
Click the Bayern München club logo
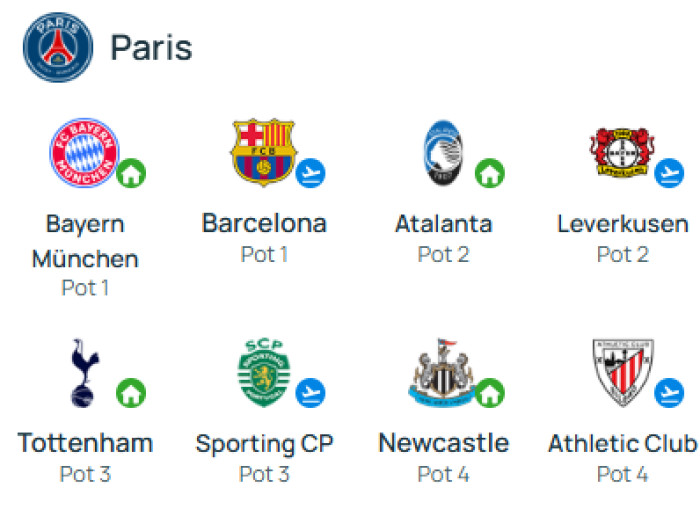pos(85,153)
